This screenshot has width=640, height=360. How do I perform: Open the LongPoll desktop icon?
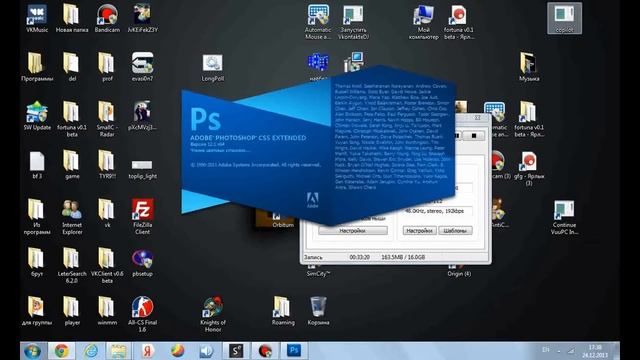(212, 68)
